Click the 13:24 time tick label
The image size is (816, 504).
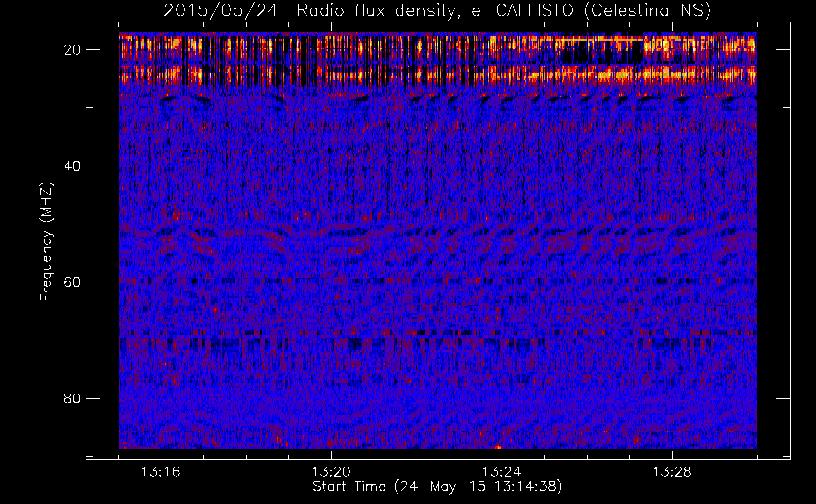coord(502,472)
